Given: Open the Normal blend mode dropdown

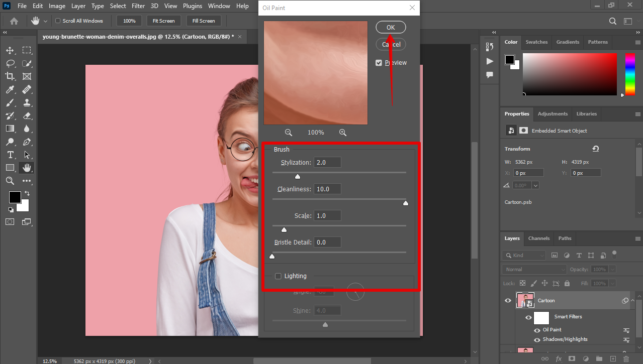Looking at the screenshot, I should [x=535, y=269].
